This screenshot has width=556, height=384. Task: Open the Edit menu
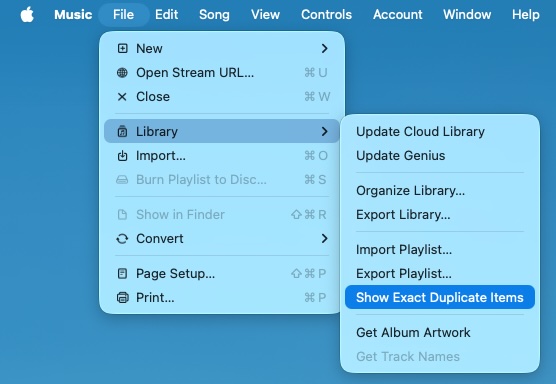166,15
